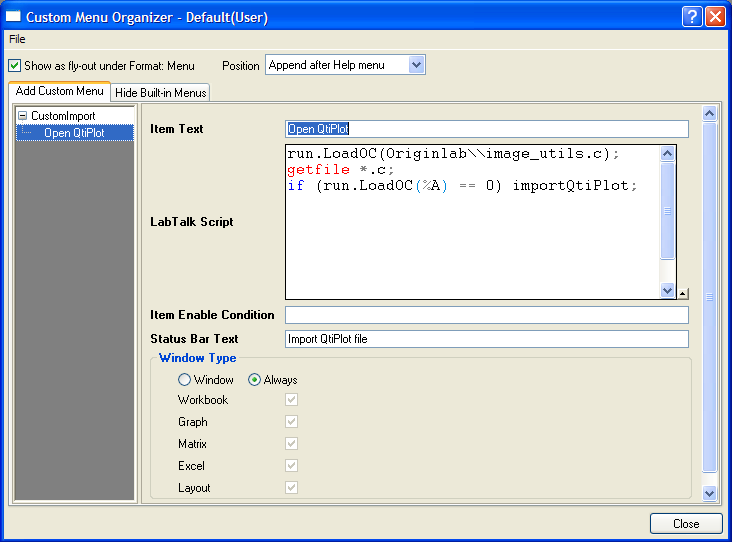732x542 pixels.
Task: Click the application icon in title bar
Action: (14, 17)
